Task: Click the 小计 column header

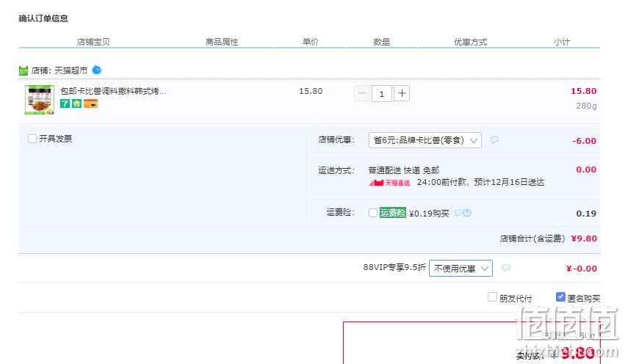Action: point(562,42)
